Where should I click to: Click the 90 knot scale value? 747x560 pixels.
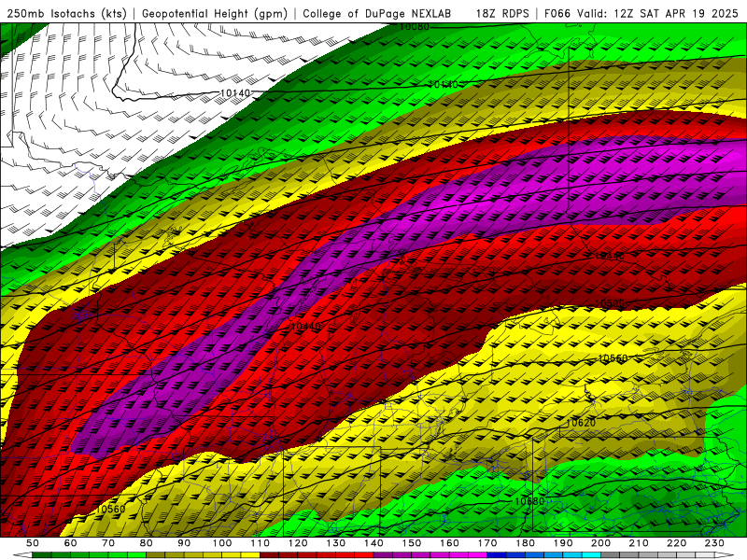tap(184, 543)
